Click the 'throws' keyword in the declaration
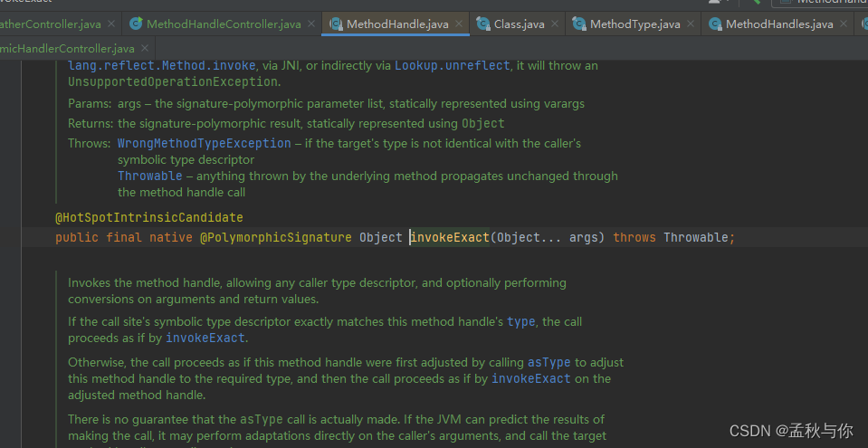The height and width of the screenshot is (448, 868). tap(634, 237)
